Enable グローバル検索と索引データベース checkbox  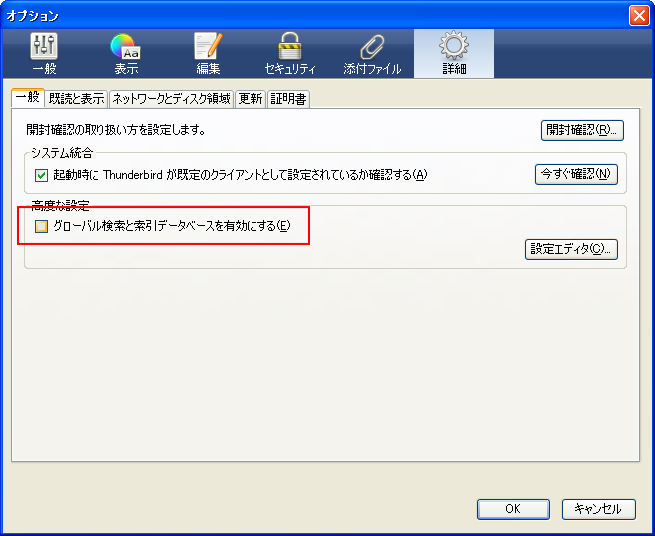[x=41, y=226]
